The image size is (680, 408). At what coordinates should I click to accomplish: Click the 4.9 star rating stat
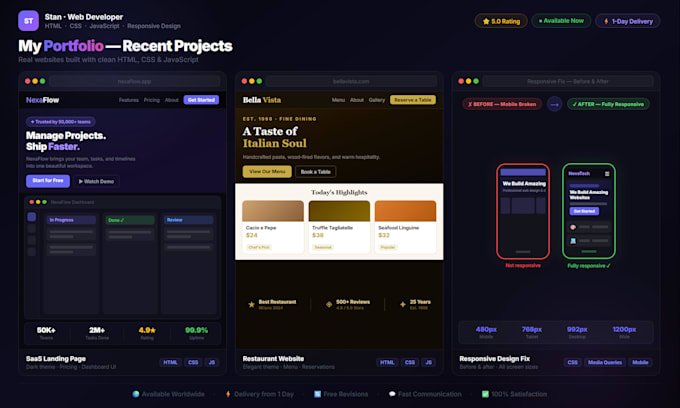(x=147, y=333)
